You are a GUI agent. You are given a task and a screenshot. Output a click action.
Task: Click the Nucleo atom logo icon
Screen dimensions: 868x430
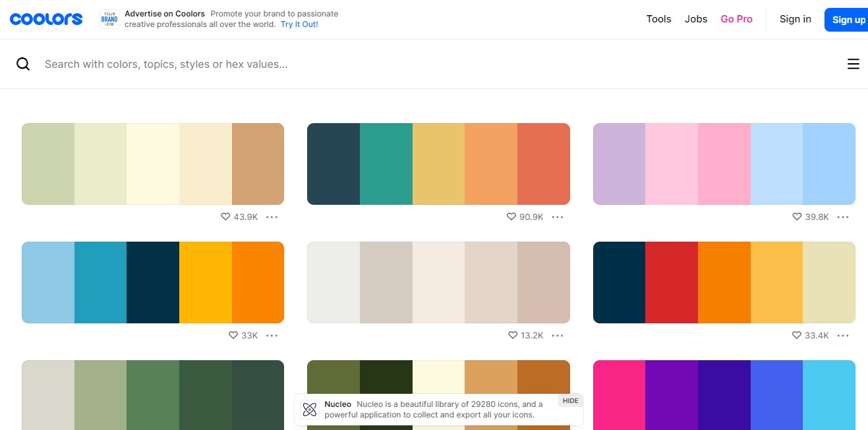309,410
